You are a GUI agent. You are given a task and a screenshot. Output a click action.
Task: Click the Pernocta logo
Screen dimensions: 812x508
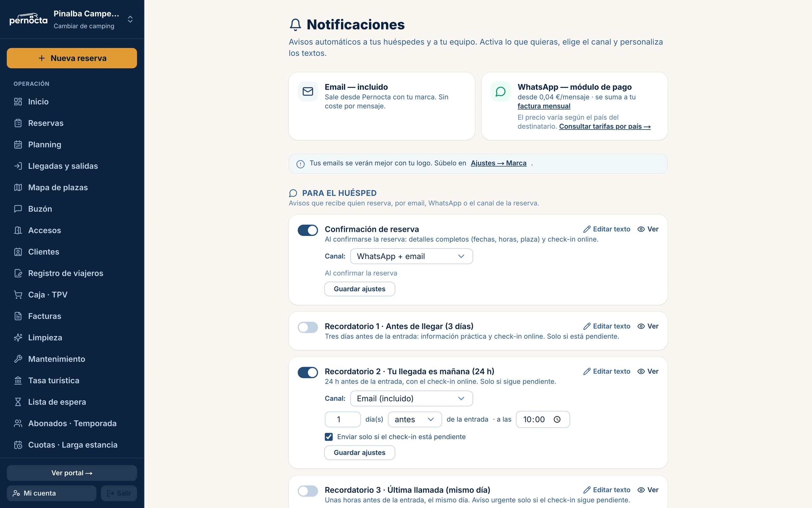click(28, 19)
